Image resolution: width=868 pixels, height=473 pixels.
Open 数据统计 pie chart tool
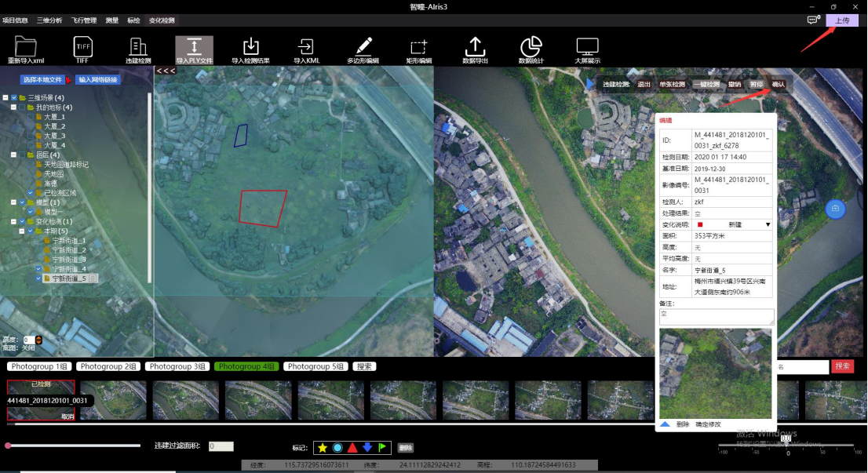pos(531,46)
